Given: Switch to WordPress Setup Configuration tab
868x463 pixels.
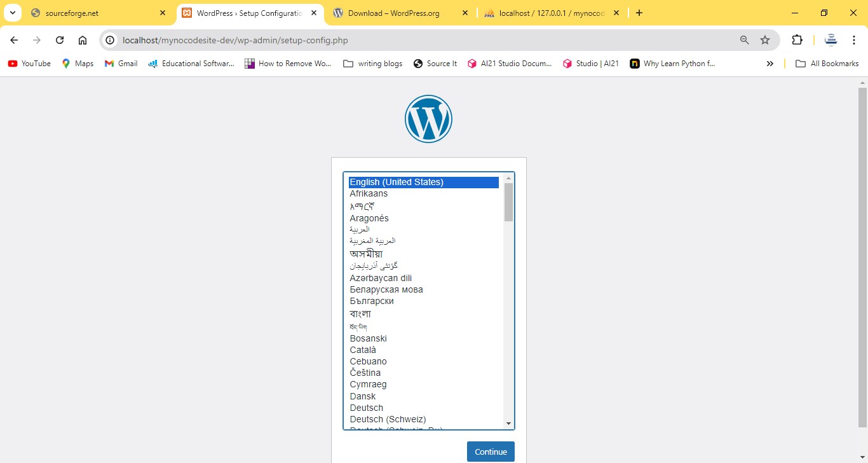Looking at the screenshot, I should pos(250,13).
